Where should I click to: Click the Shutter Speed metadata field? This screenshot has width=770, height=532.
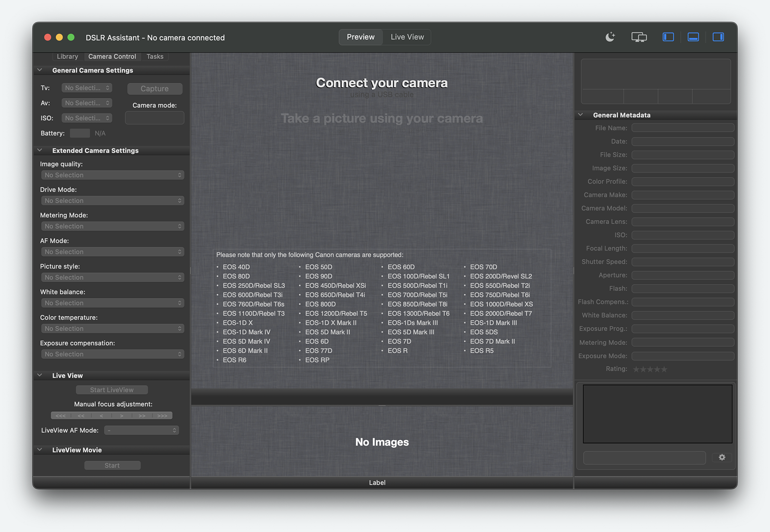click(683, 262)
